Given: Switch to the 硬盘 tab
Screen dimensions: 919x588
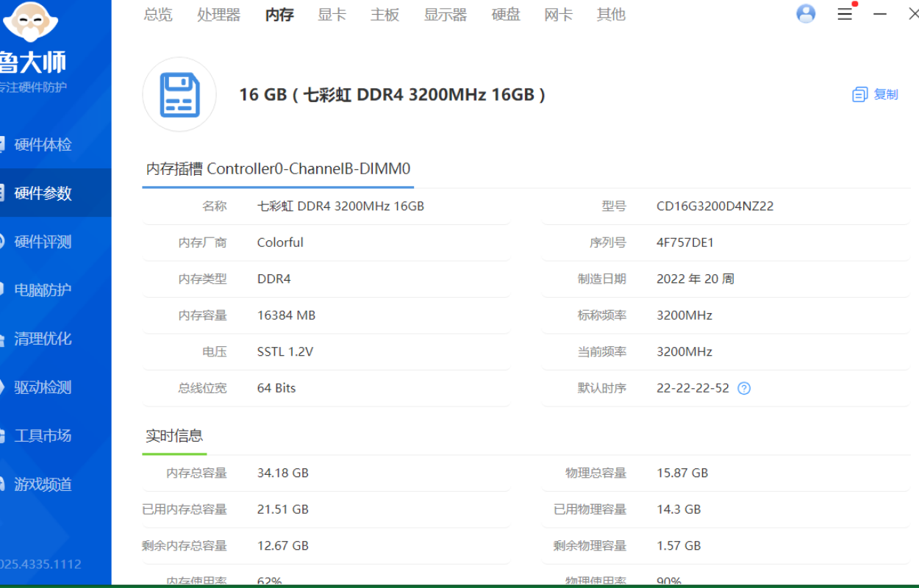Looking at the screenshot, I should [x=506, y=15].
